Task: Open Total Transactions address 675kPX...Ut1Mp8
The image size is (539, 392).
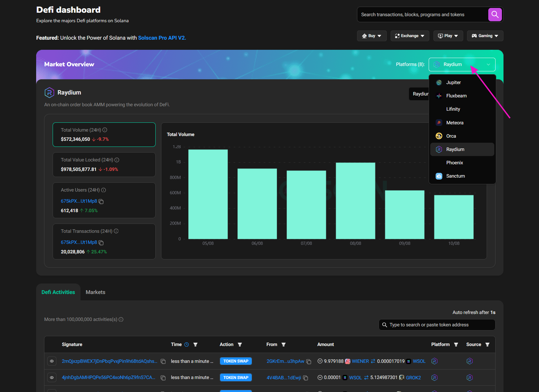Action: (79, 242)
